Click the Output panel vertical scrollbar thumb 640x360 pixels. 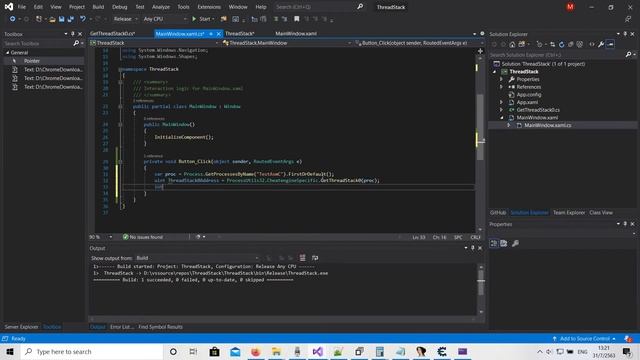click(481, 282)
